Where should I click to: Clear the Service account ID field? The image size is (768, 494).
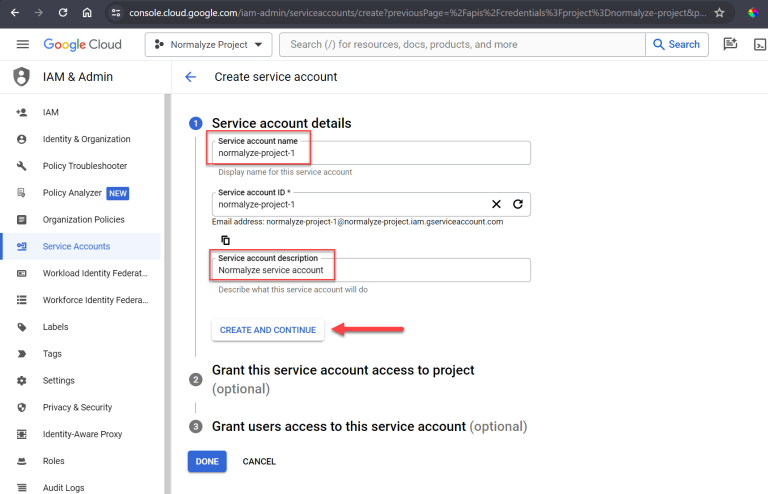click(496, 204)
